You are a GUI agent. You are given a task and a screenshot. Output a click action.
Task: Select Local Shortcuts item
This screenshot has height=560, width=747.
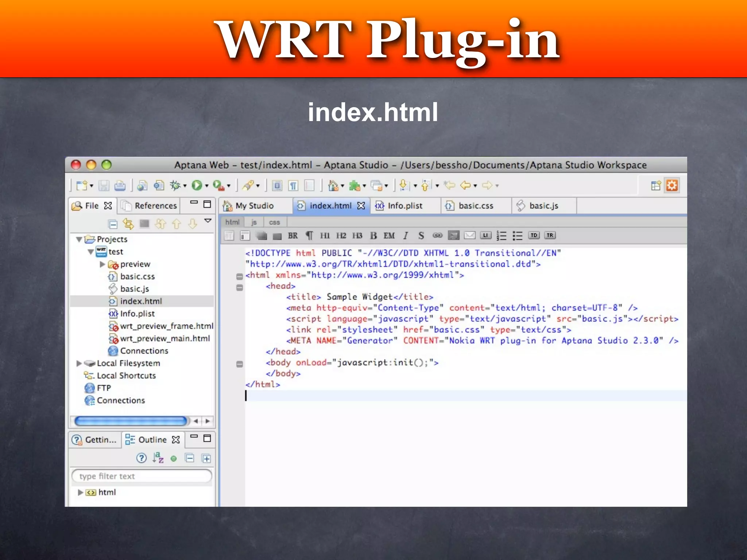[126, 376]
